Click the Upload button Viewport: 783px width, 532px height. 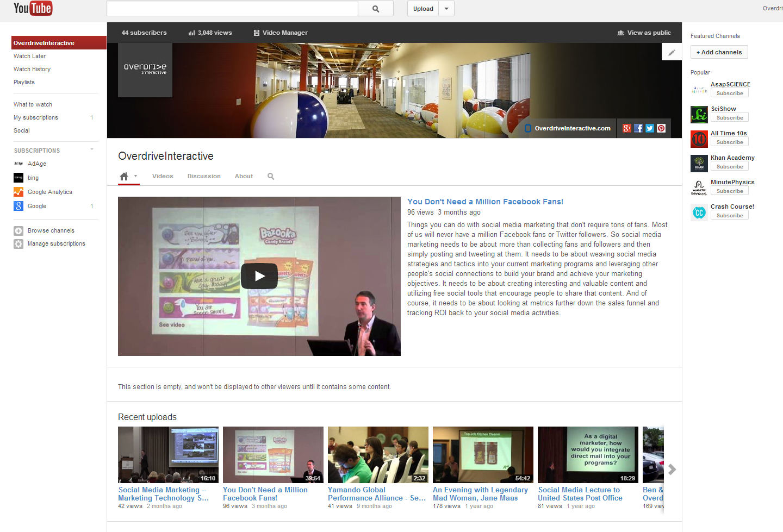423,9
